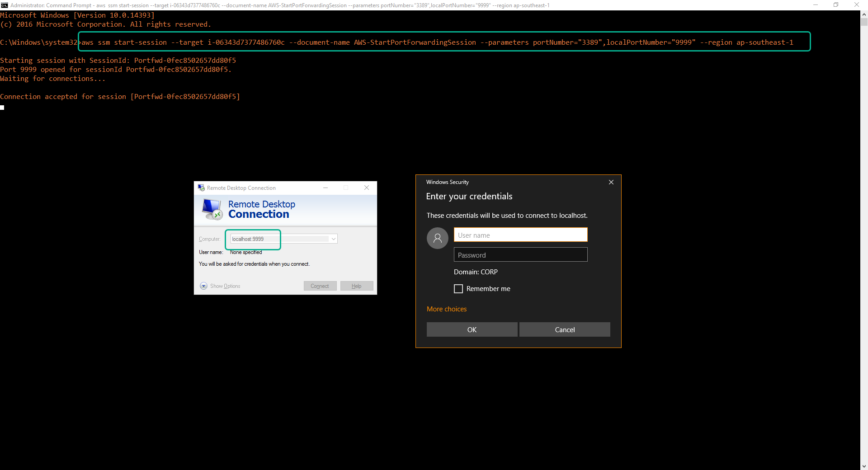Click OK in the Windows Security dialog

pos(472,329)
